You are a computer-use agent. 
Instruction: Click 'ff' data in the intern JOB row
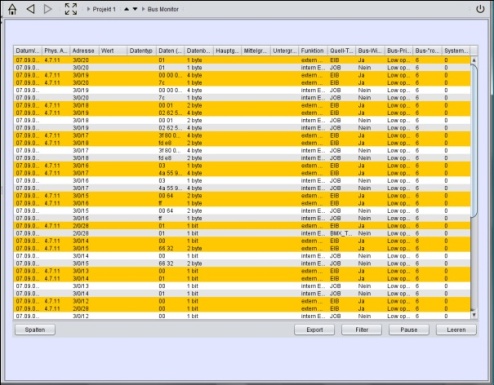pos(170,218)
